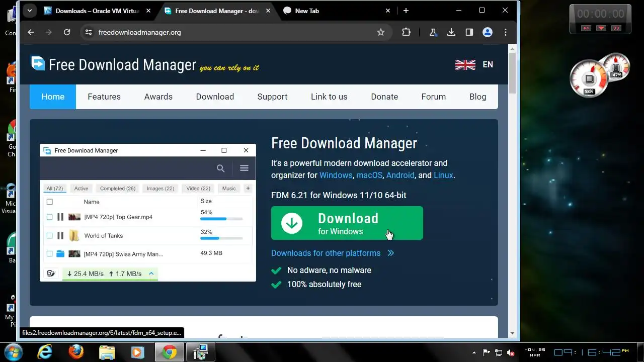This screenshot has height=362, width=644.
Task: Tick the checkbox for World of Tanks
Action: (x=49, y=235)
